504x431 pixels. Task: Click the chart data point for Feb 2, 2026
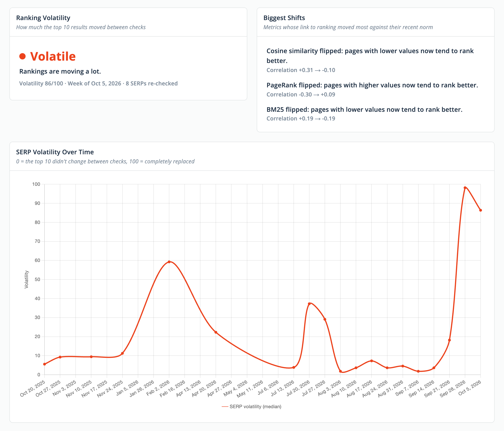tap(169, 262)
